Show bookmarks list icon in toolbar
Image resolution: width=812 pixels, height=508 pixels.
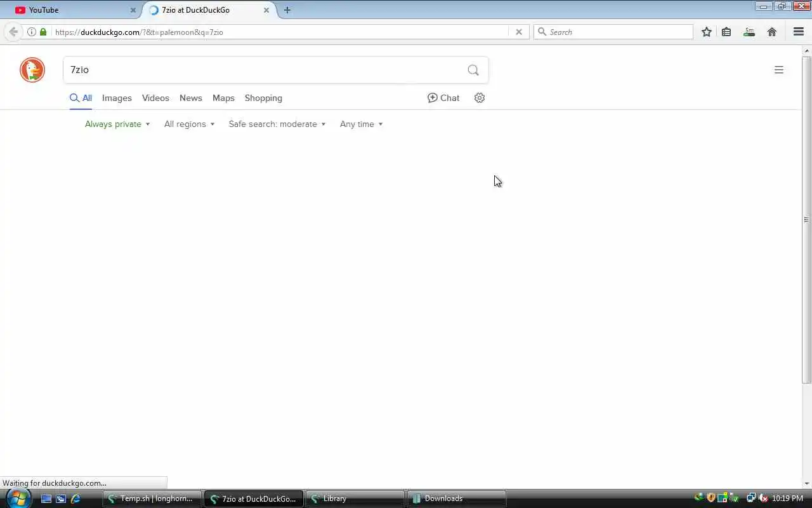pos(727,32)
